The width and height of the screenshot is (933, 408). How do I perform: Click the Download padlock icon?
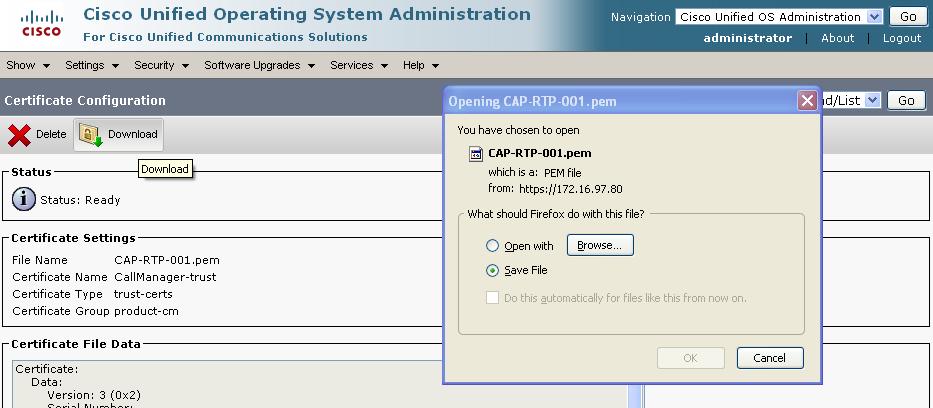tap(90, 135)
